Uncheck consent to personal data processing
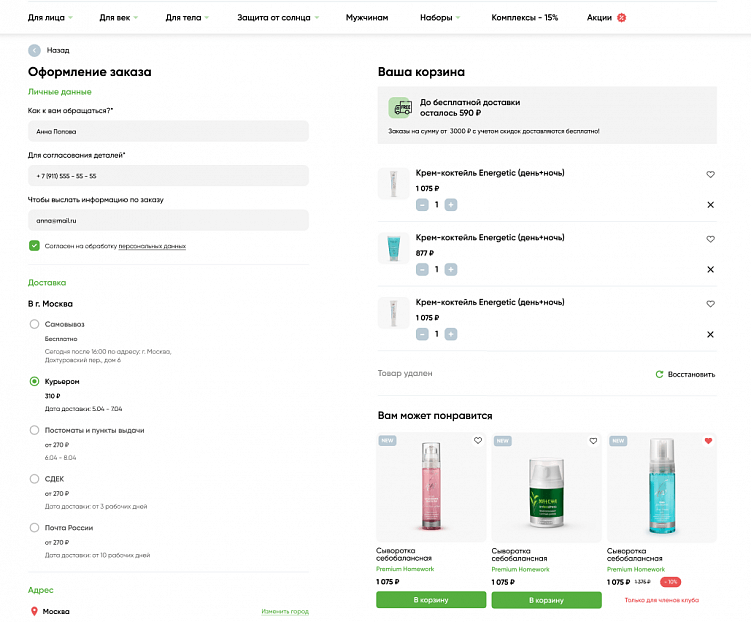 click(x=35, y=245)
